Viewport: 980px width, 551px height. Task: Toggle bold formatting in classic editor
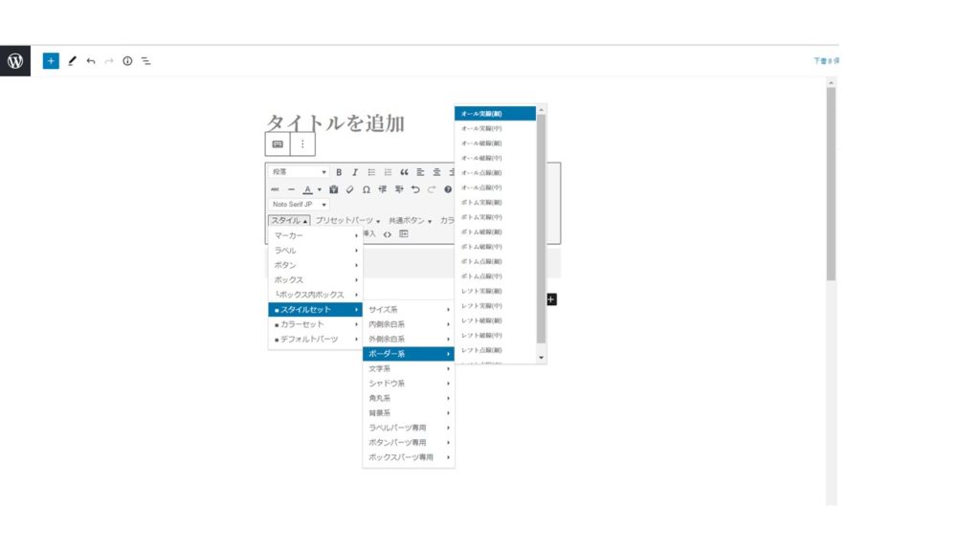click(339, 172)
